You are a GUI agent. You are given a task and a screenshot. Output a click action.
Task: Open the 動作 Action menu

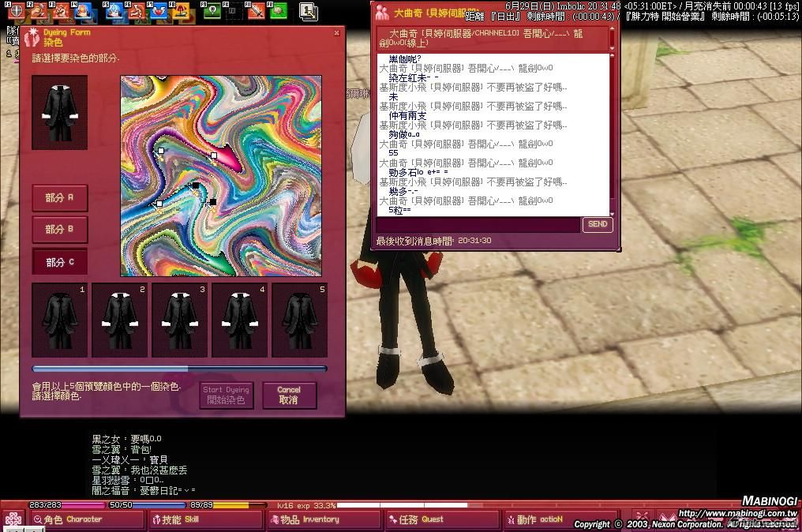click(560, 519)
